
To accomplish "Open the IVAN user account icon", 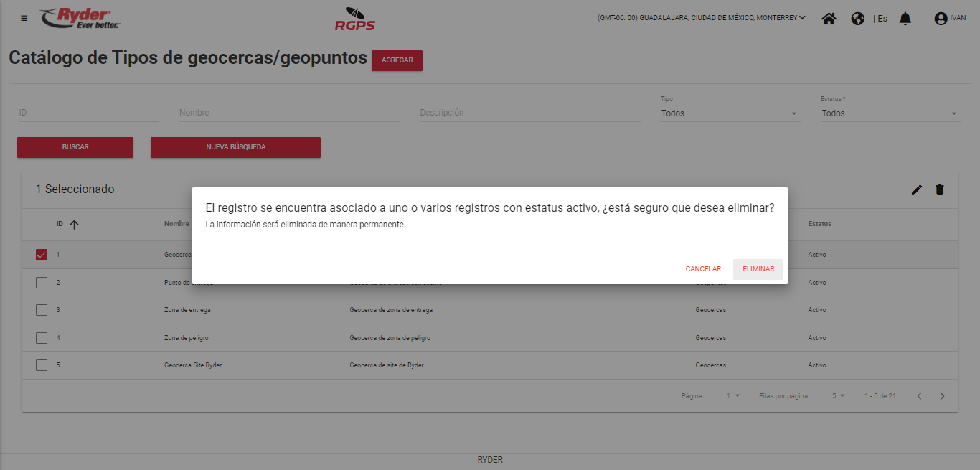I will tap(941, 19).
